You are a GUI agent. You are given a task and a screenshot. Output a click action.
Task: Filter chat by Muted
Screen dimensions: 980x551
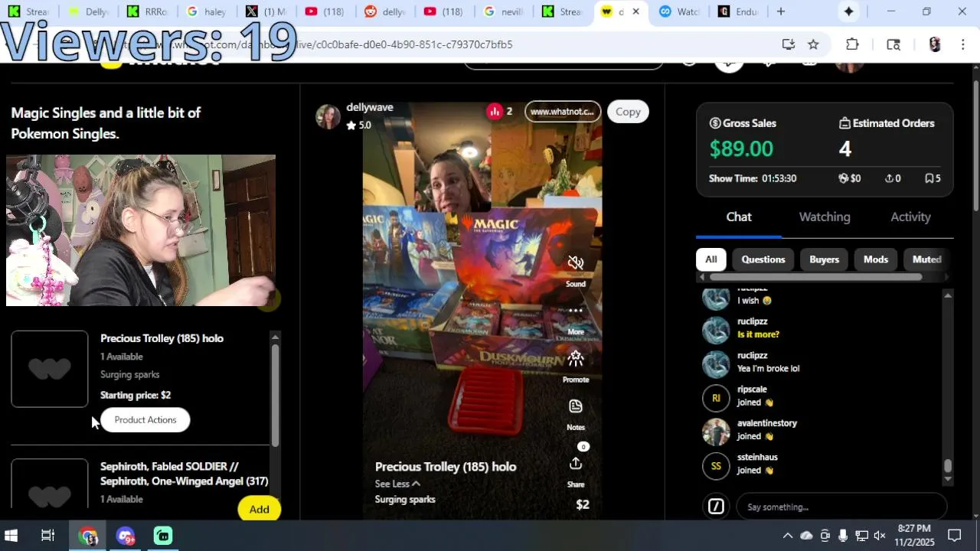tap(926, 259)
